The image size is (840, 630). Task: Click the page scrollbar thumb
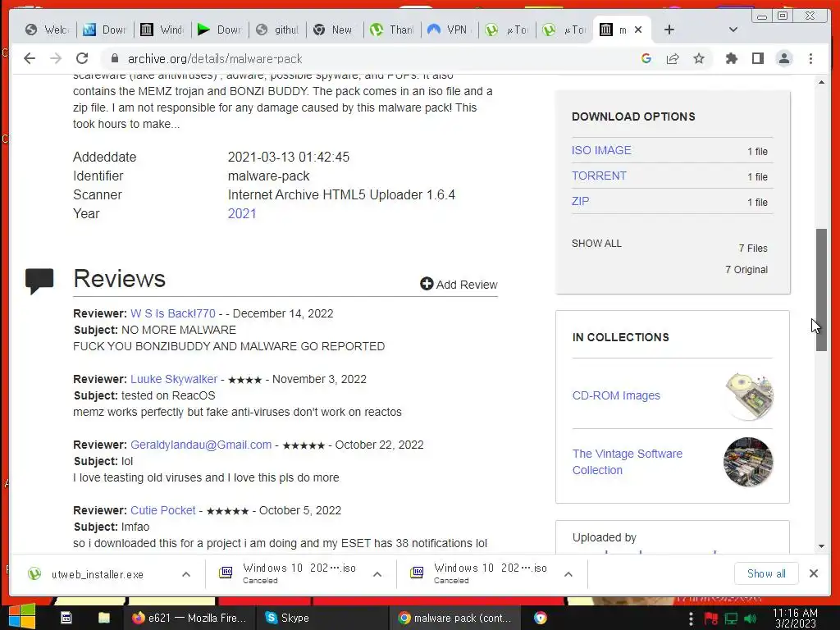click(821, 290)
